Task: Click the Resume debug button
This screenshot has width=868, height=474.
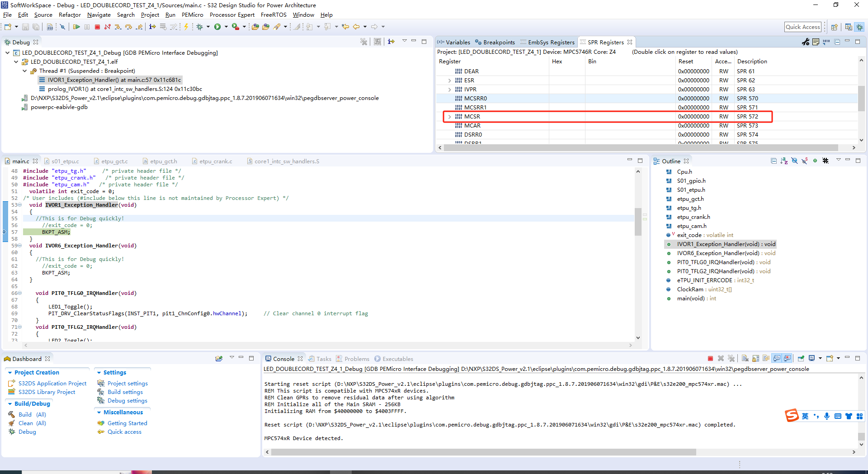Action: coord(76,27)
